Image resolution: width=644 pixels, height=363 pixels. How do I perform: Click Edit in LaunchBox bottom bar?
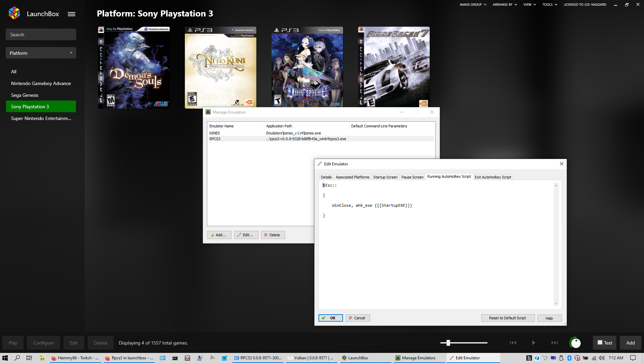point(74,343)
